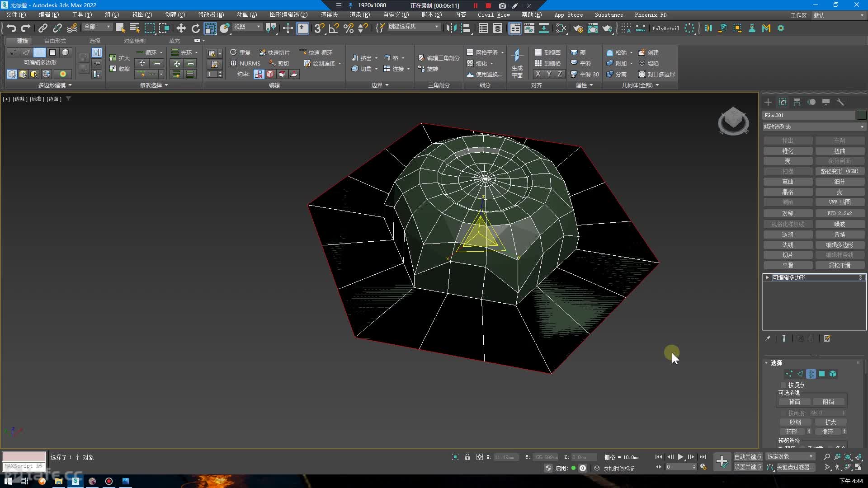Click the Mirror tool icon

point(451,28)
